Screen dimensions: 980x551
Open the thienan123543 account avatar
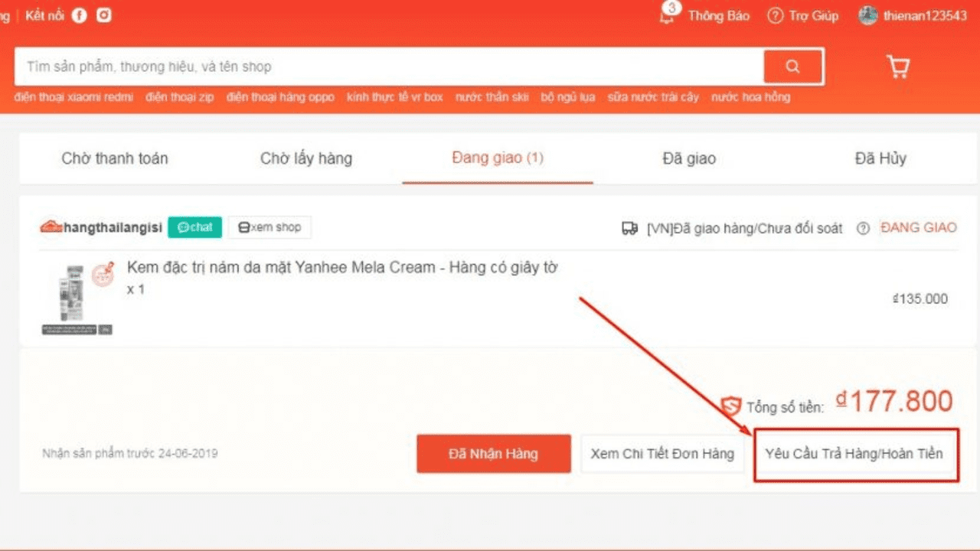click(867, 15)
